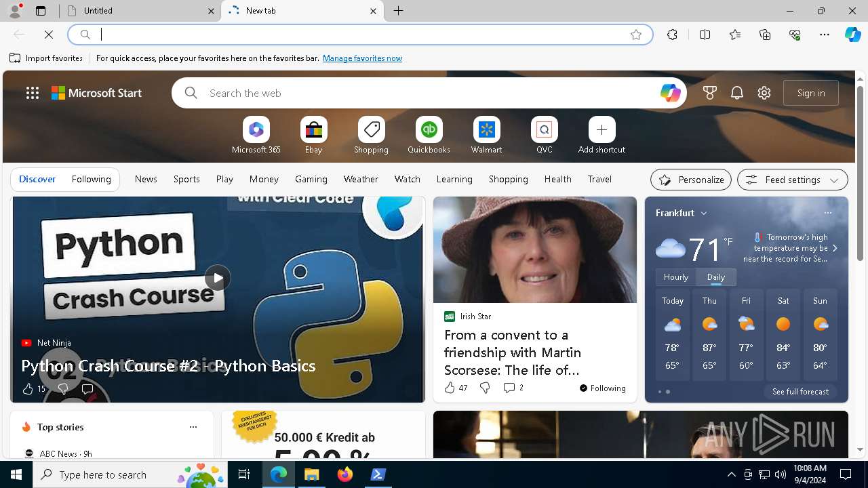Like the Python Crash Course video
This screenshot has height=488, width=868.
pos(33,389)
